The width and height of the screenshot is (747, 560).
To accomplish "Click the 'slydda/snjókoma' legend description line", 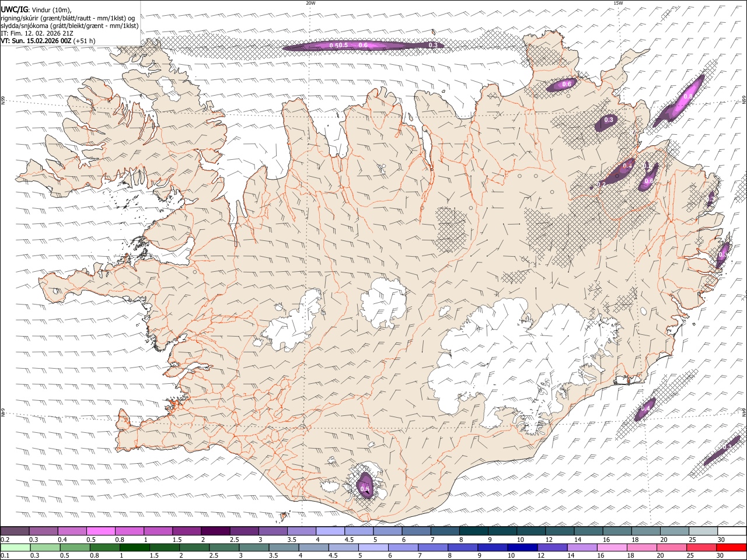I will pos(69,26).
